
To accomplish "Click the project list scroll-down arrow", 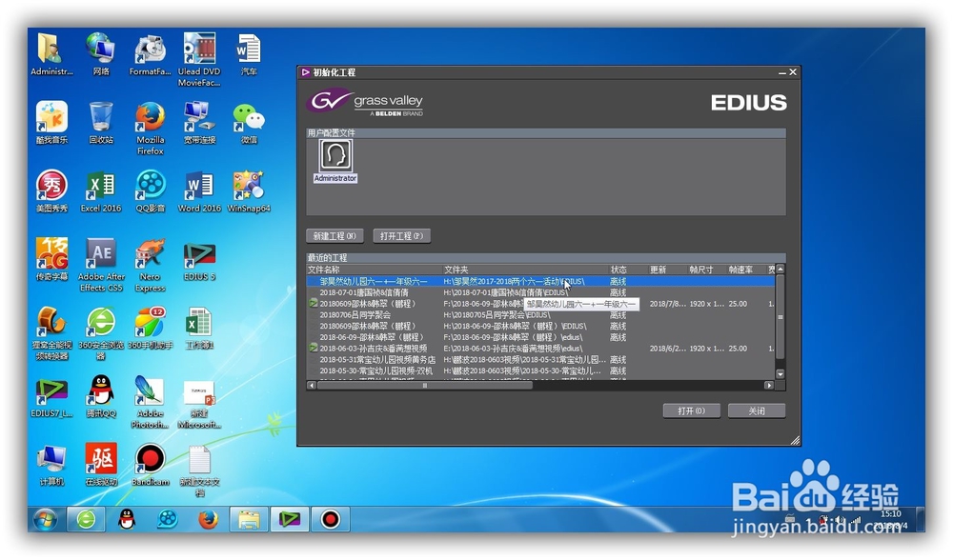I will pos(781,374).
